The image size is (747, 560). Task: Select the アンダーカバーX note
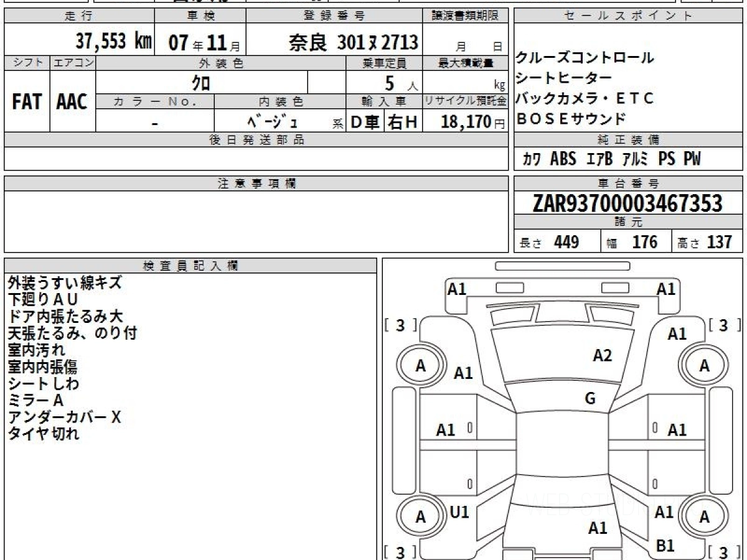[65, 417]
